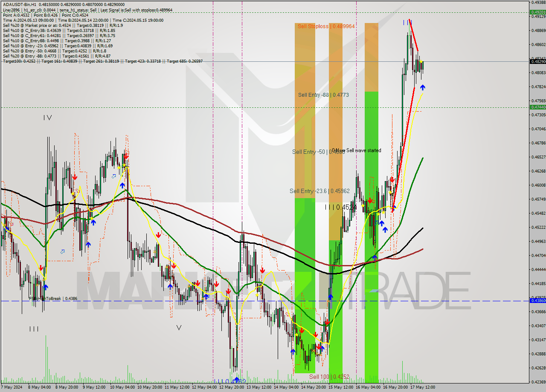546x392 pixels.
Task: Click the 11 May 12:00 time label
Action: tap(176, 387)
